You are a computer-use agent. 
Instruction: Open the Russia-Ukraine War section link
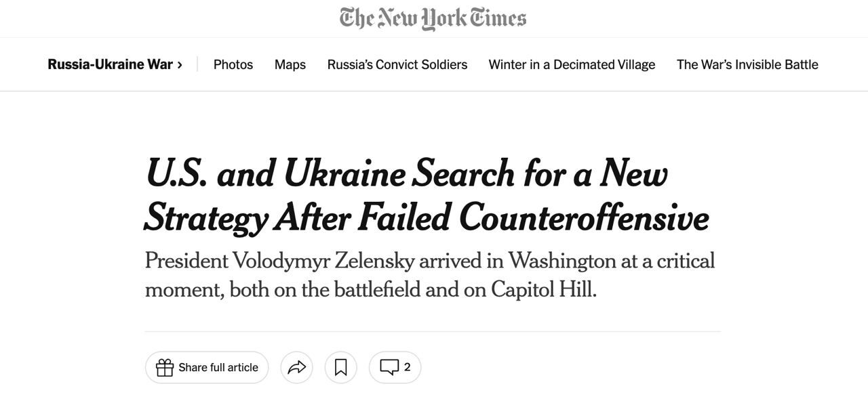110,64
